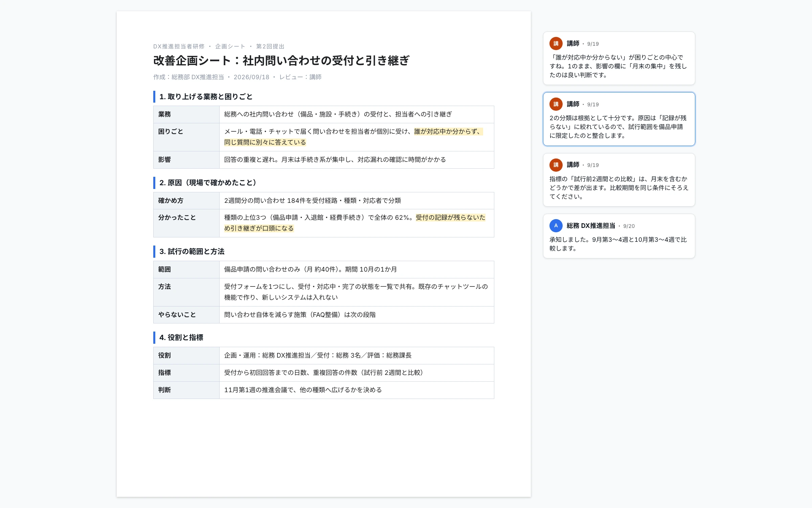
Task: Click the breadcrumb text DX推進担当者研修
Action: (179, 46)
